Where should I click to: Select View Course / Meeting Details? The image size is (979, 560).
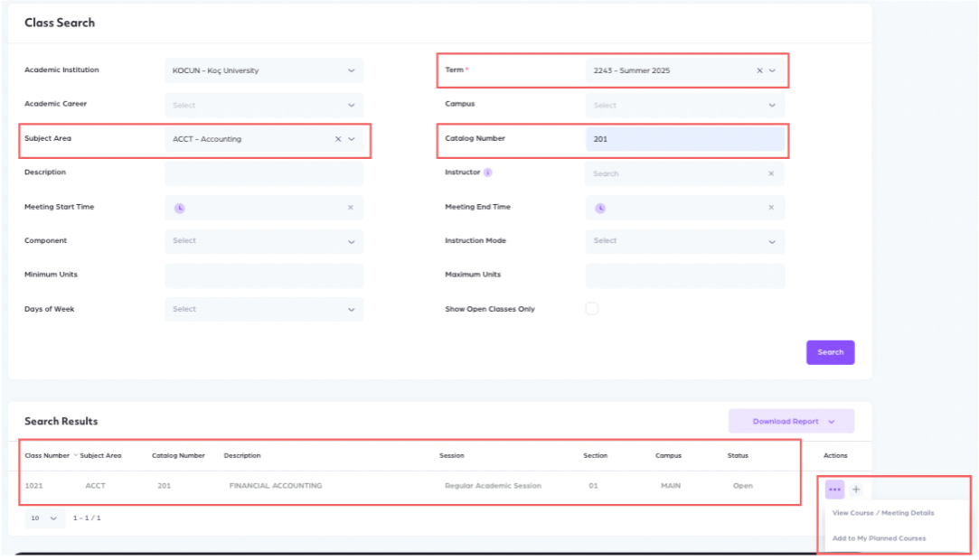pyautogui.click(x=883, y=513)
